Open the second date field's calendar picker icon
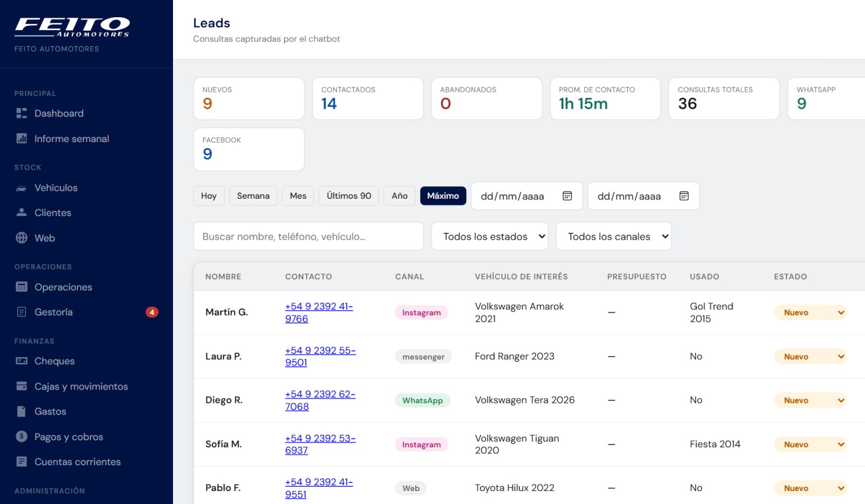The width and height of the screenshot is (865, 504). 684,196
